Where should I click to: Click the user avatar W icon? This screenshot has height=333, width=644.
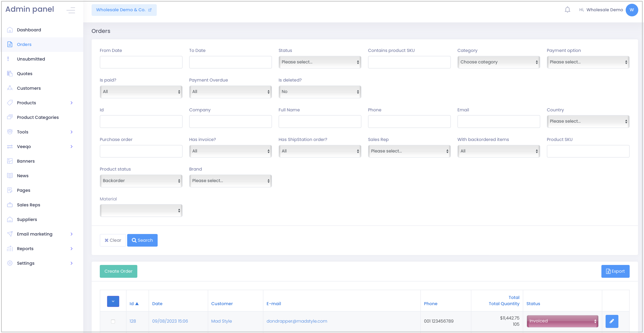631,10
